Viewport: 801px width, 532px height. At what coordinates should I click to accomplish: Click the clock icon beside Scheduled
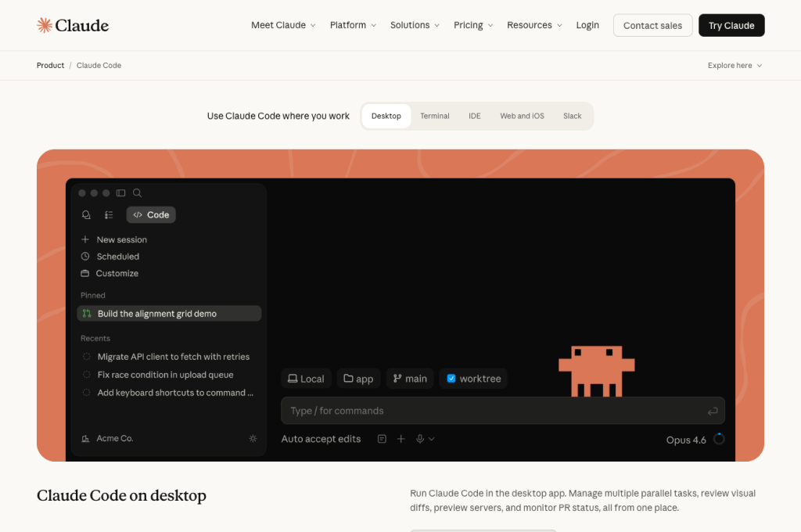85,256
